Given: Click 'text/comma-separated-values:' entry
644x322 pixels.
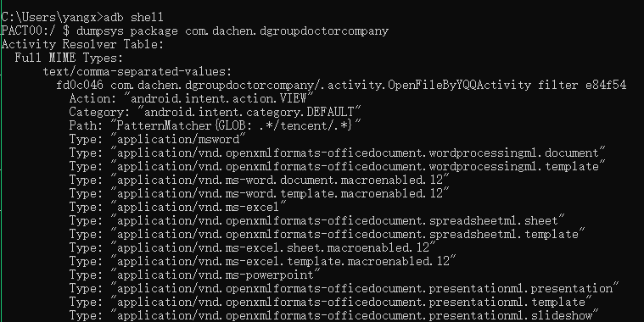Looking at the screenshot, I should tap(137, 71).
